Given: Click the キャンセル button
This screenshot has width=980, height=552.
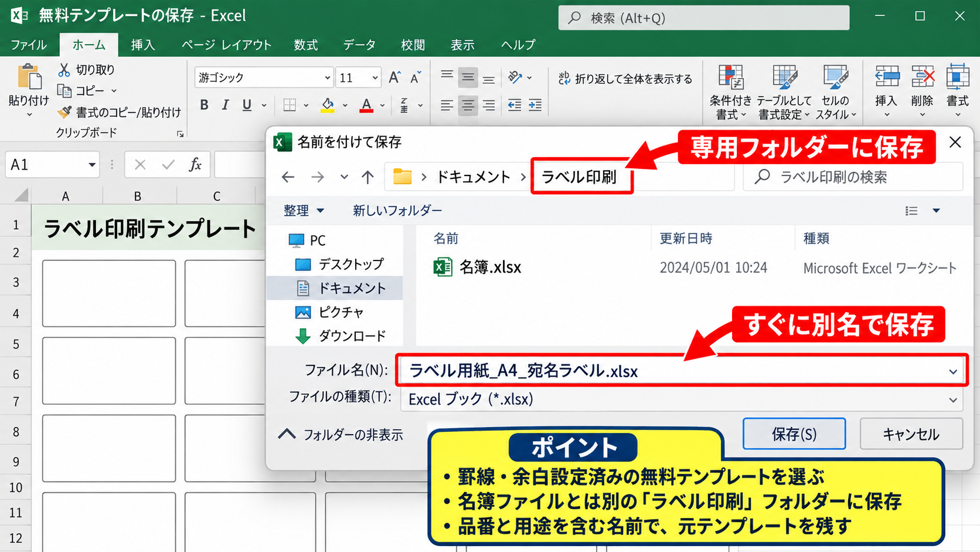Looking at the screenshot, I should click(911, 434).
